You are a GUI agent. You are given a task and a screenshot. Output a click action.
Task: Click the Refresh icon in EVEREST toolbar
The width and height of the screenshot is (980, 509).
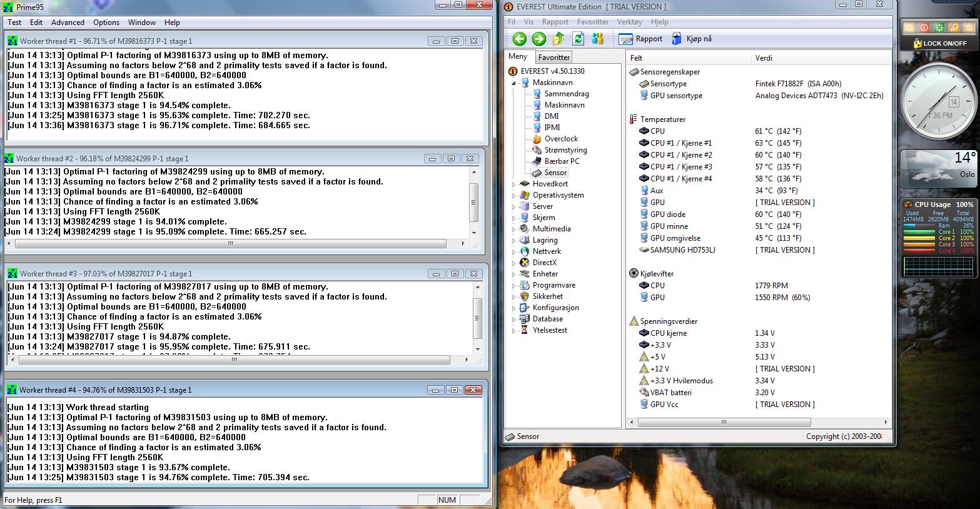578,39
